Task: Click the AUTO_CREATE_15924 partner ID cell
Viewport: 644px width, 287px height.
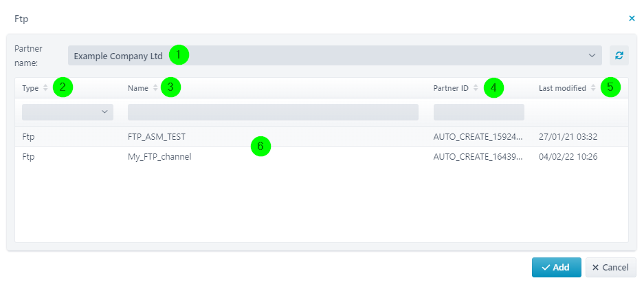Action: [478, 136]
